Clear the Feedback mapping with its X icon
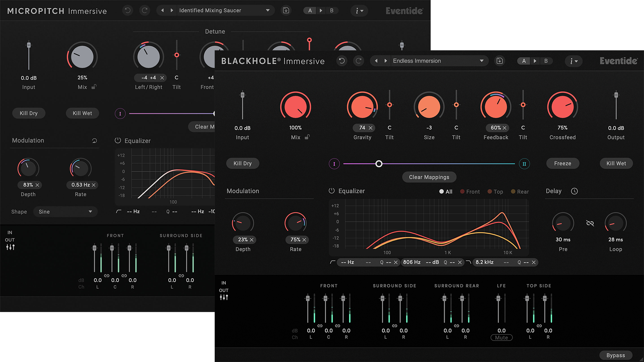This screenshot has width=644, height=362. click(x=504, y=128)
